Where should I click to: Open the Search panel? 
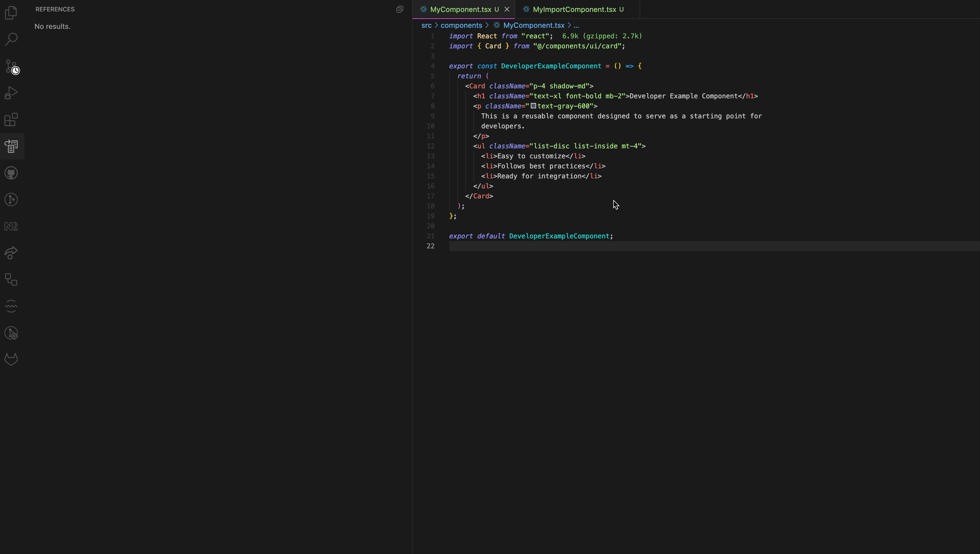point(11,39)
